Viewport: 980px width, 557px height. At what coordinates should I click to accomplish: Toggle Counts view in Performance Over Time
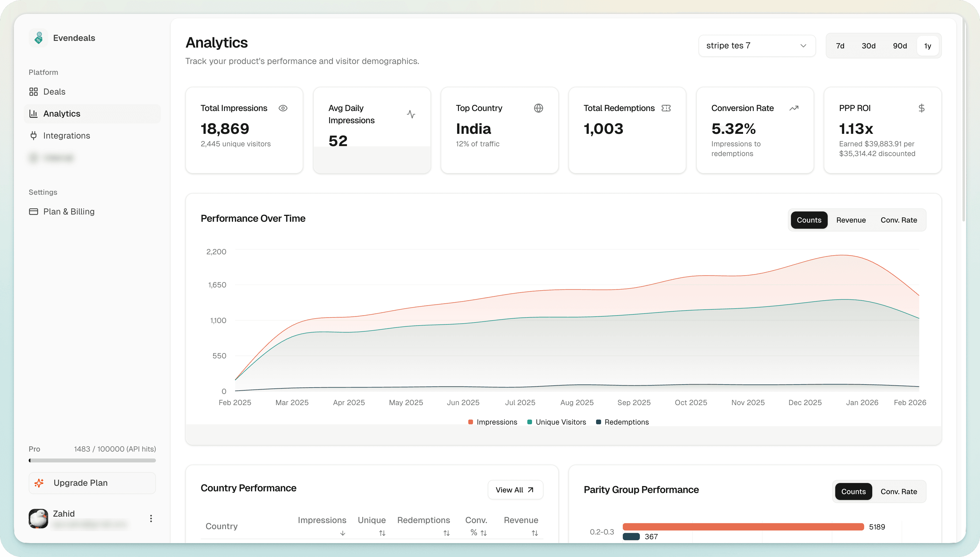click(x=809, y=220)
